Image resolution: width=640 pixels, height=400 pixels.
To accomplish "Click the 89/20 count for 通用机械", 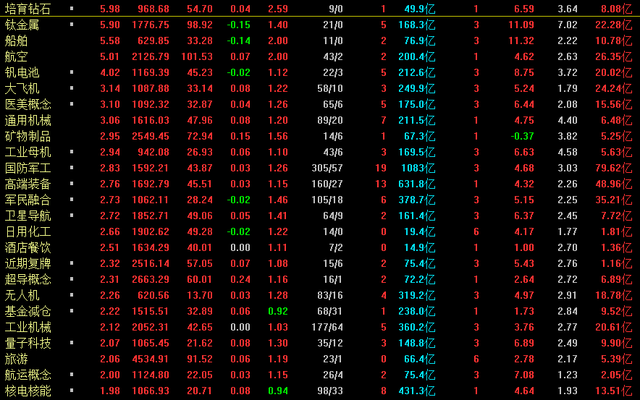I will click(x=330, y=120).
